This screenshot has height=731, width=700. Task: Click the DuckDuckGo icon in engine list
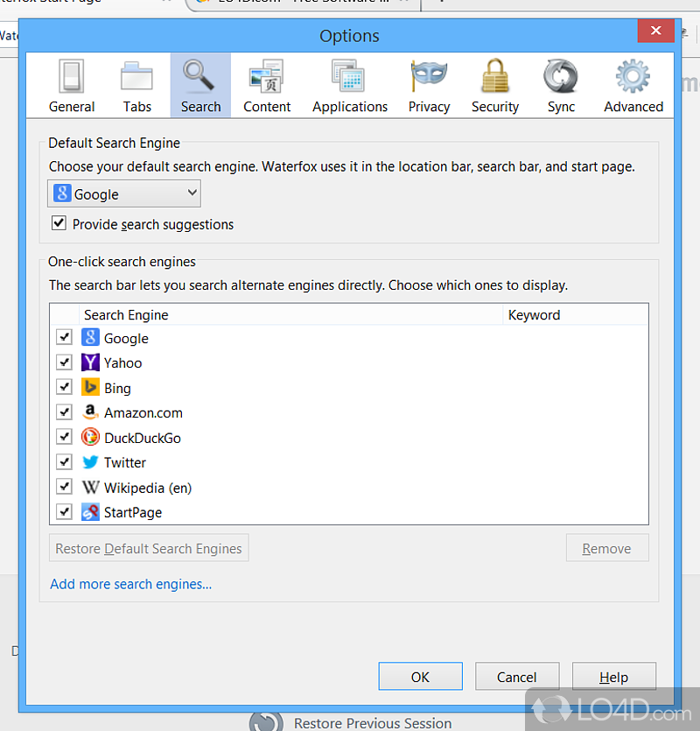90,437
